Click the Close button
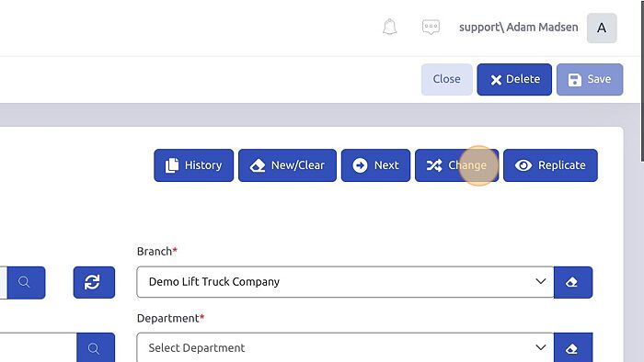Image resolution: width=644 pixels, height=362 pixels. coord(446,79)
